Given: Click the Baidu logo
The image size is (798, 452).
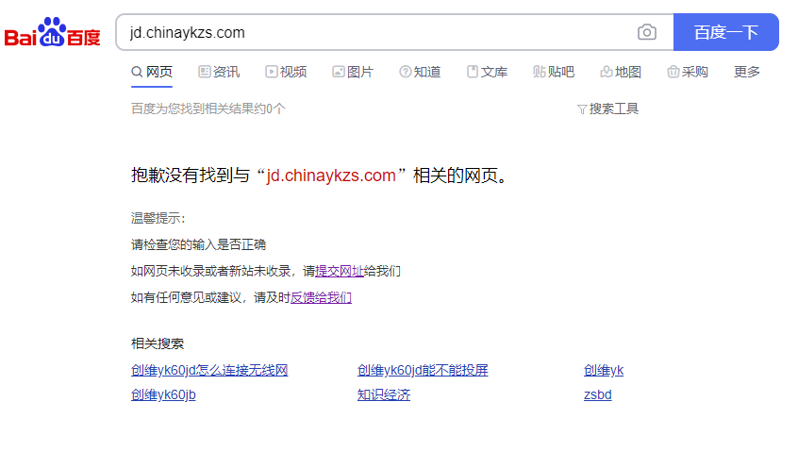Looking at the screenshot, I should [52, 33].
